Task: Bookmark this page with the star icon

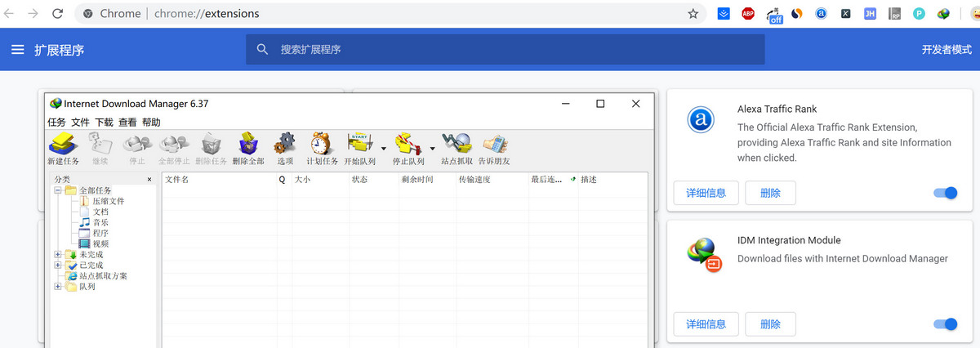Action: [x=693, y=14]
